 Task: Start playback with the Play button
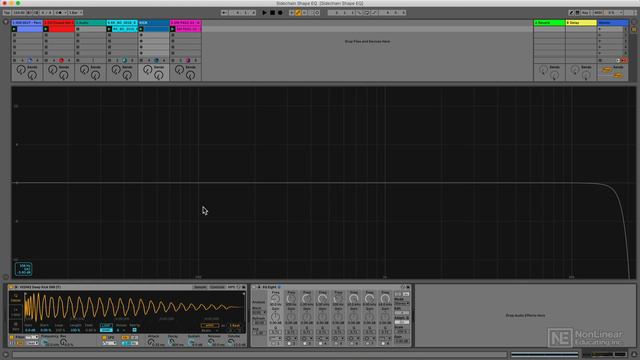coord(264,13)
